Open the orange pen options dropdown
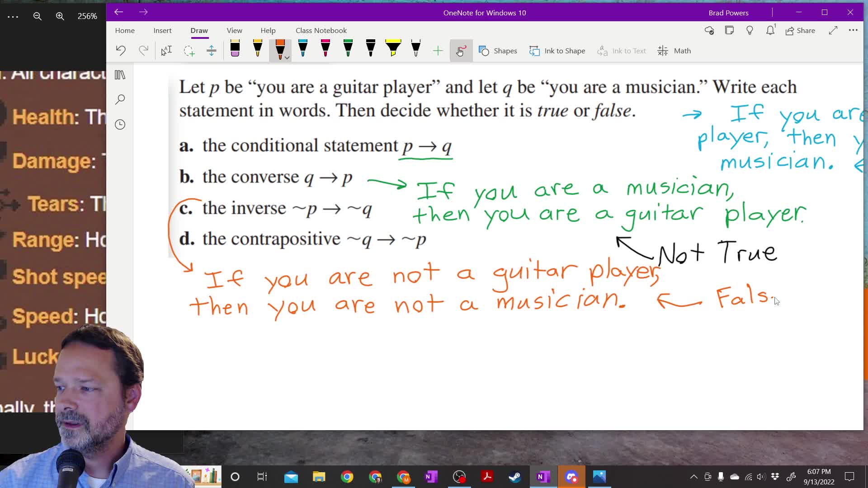Screen dimensions: 868x488 (287, 58)
